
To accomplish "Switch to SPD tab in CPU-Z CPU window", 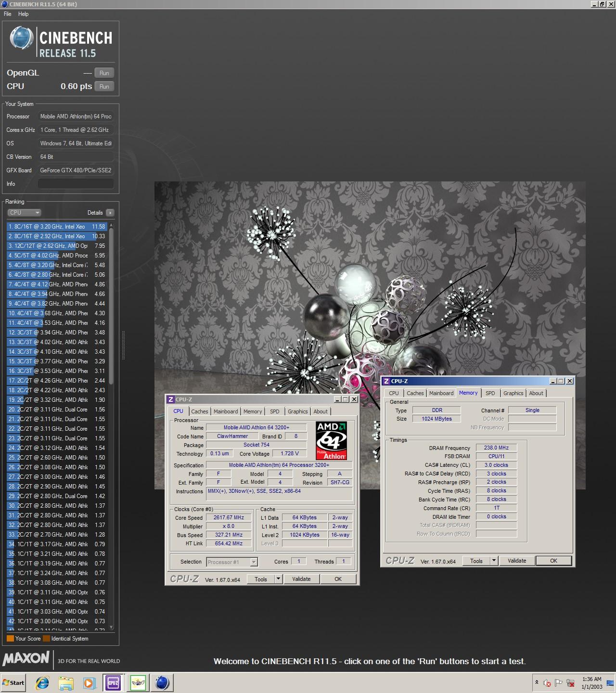I will click(274, 411).
